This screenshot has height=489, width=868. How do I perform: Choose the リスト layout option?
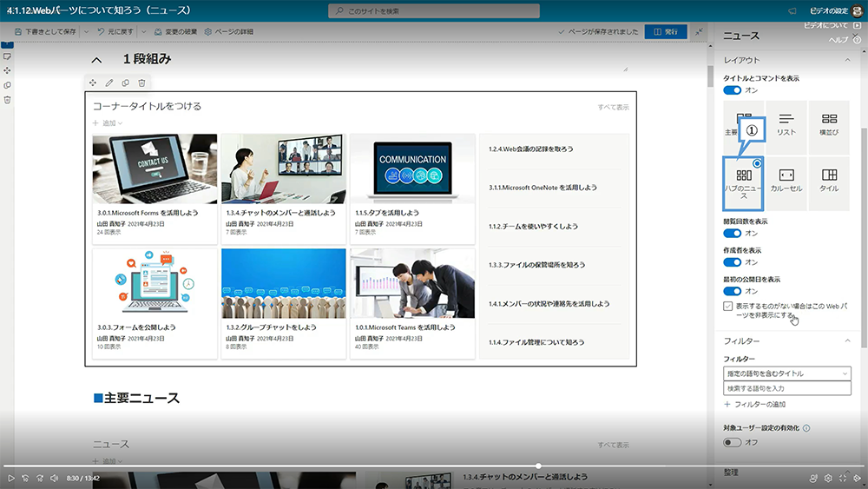(786, 127)
